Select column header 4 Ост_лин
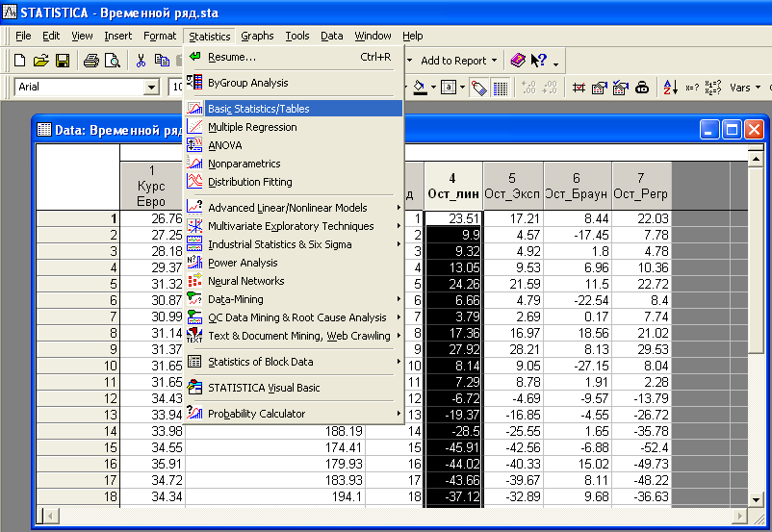 coord(453,186)
